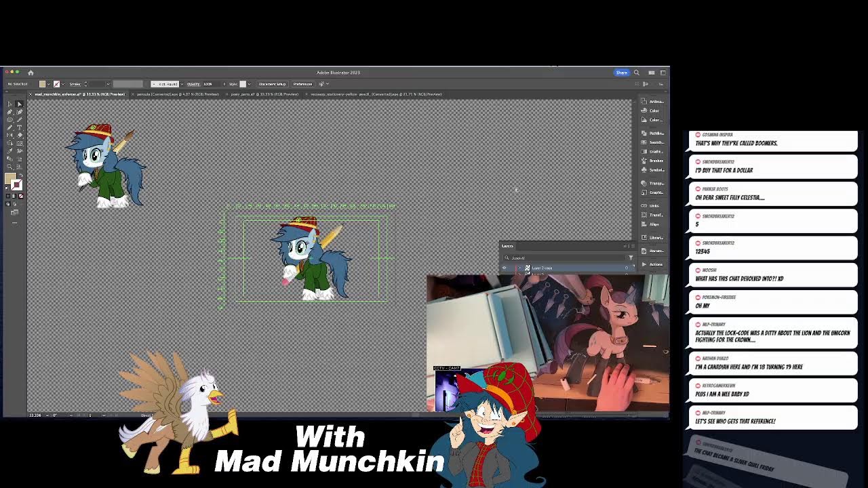The width and height of the screenshot is (868, 488).
Task: Select the Eyedropper tool
Action: coord(9,151)
